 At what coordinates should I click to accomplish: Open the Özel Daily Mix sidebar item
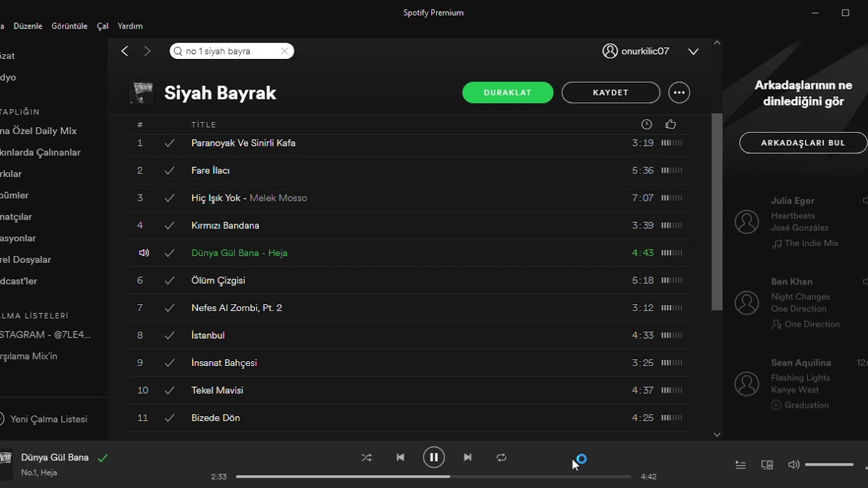[x=38, y=131]
